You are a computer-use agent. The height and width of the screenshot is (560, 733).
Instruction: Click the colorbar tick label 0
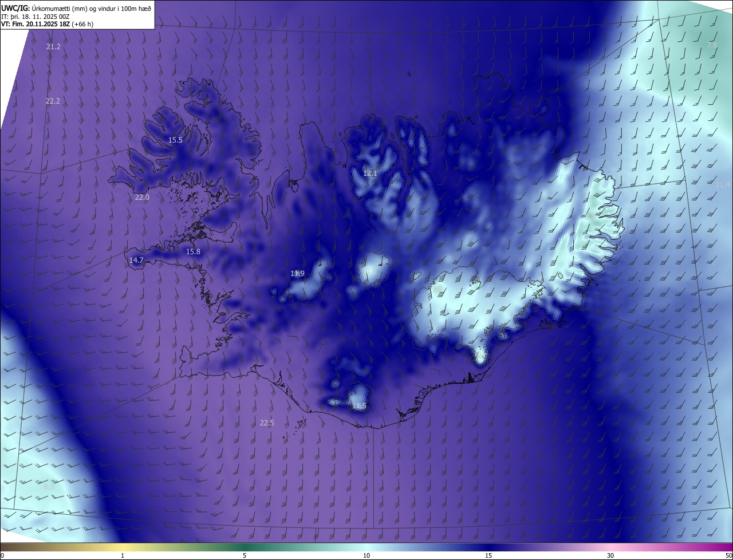click(x=2, y=555)
